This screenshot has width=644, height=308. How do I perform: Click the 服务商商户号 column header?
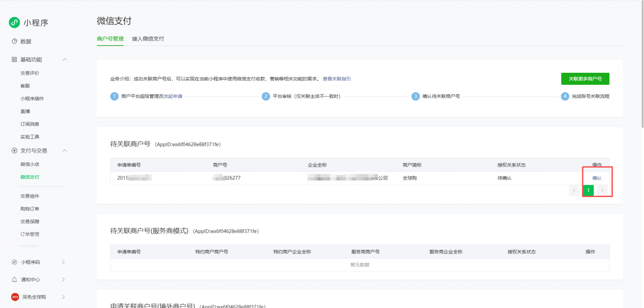click(365, 252)
